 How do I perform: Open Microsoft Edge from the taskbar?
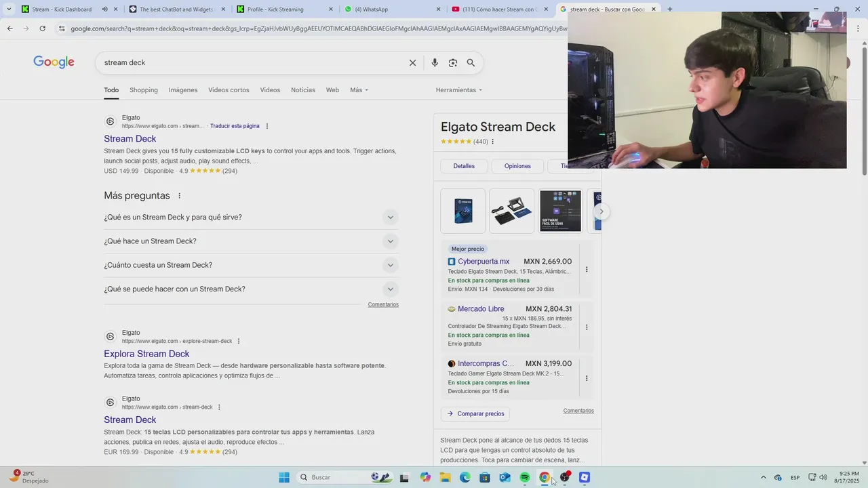tap(465, 477)
